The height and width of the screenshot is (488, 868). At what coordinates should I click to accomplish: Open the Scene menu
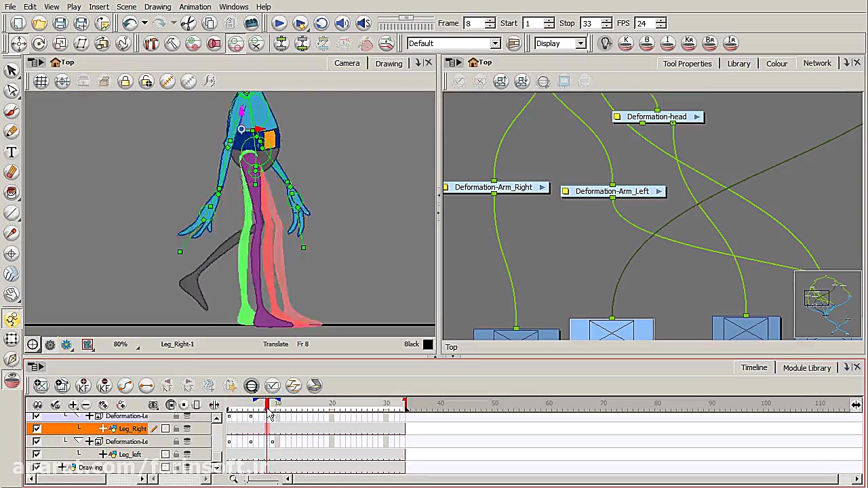pyautogui.click(x=126, y=7)
